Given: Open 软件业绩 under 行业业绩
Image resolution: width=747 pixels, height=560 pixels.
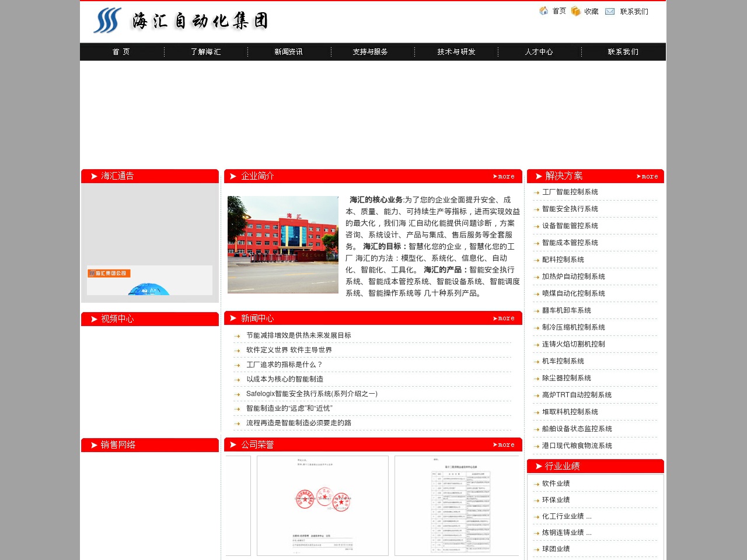Looking at the screenshot, I should 556,484.
